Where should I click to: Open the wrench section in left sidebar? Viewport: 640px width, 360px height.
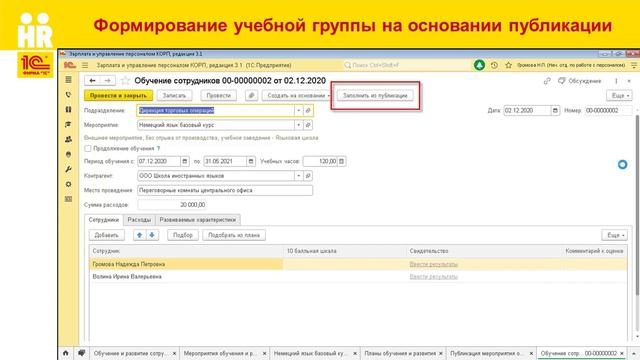coord(68,169)
